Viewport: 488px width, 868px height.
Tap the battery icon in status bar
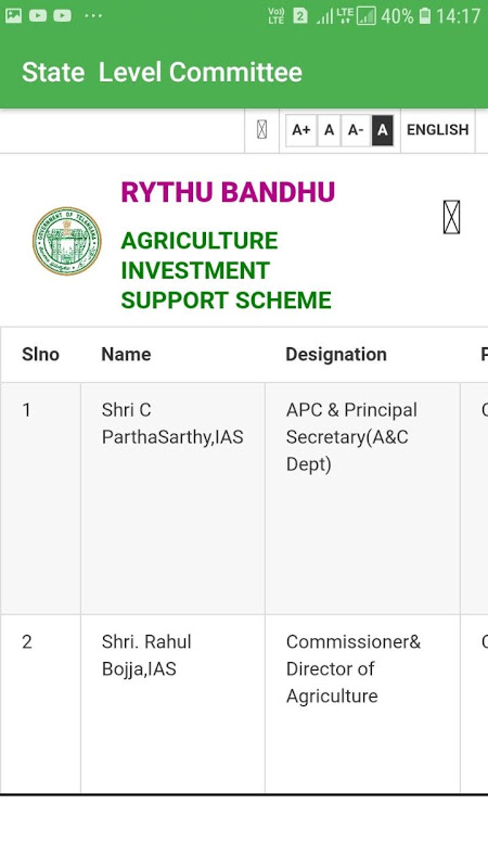pyautogui.click(x=424, y=16)
